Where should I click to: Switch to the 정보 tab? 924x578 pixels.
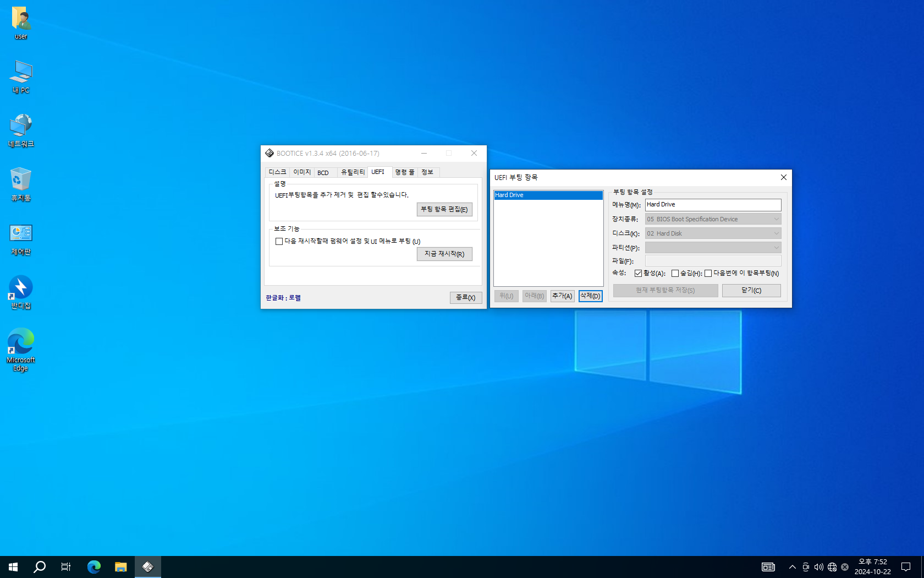[427, 172]
